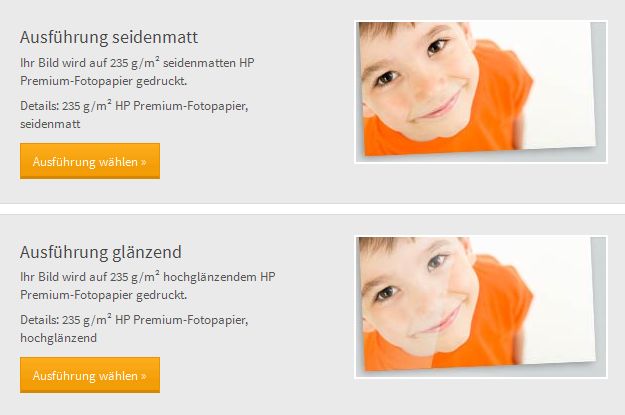Click the Details line above word seidenmatt

tap(134, 106)
